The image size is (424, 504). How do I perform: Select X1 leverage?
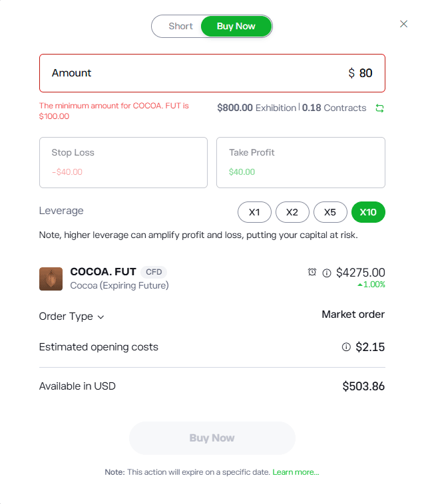point(254,212)
